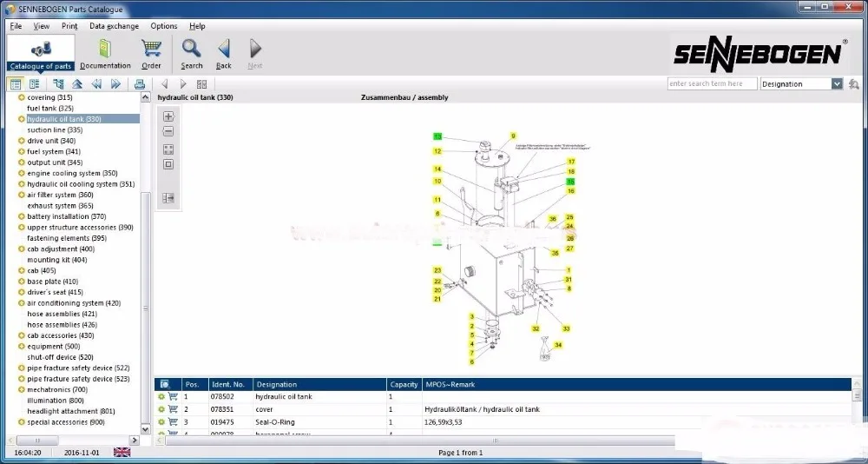Toggle the side panel export icon

(x=169, y=198)
